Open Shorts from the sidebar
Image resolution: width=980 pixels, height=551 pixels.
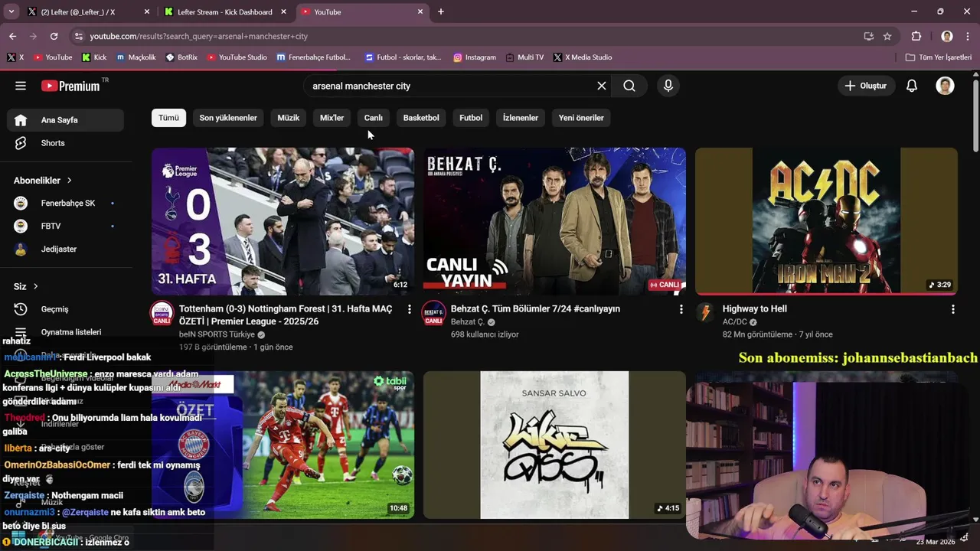point(65,143)
